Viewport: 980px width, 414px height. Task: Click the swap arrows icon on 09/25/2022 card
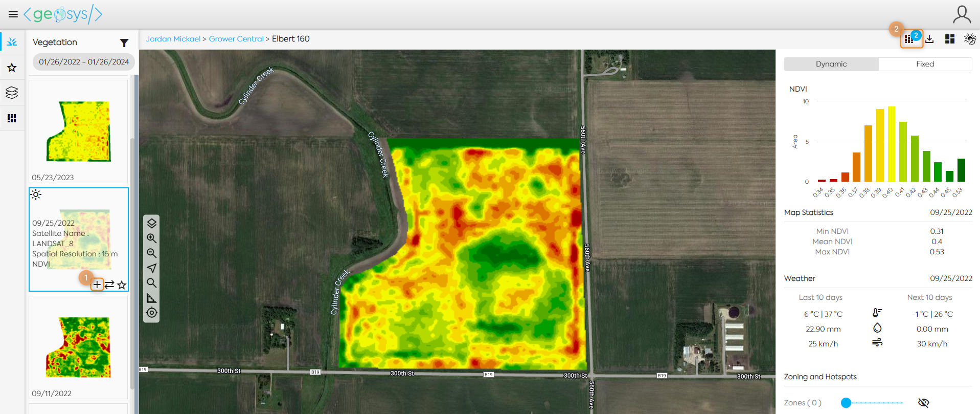point(109,285)
